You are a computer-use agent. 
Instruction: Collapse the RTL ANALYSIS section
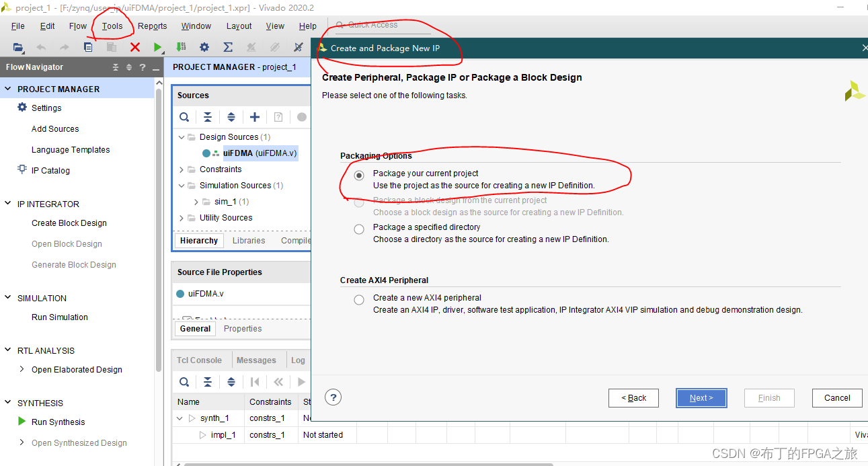click(x=8, y=350)
